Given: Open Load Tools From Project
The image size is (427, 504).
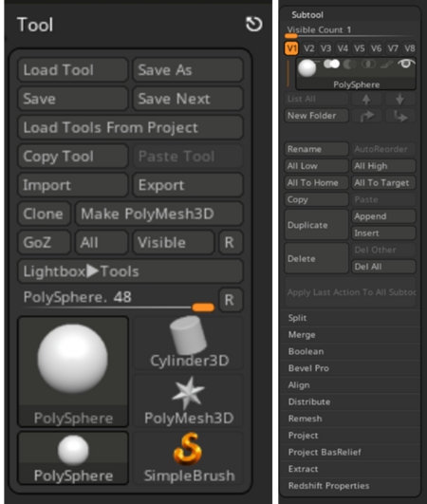Looking at the screenshot, I should pyautogui.click(x=130, y=127).
